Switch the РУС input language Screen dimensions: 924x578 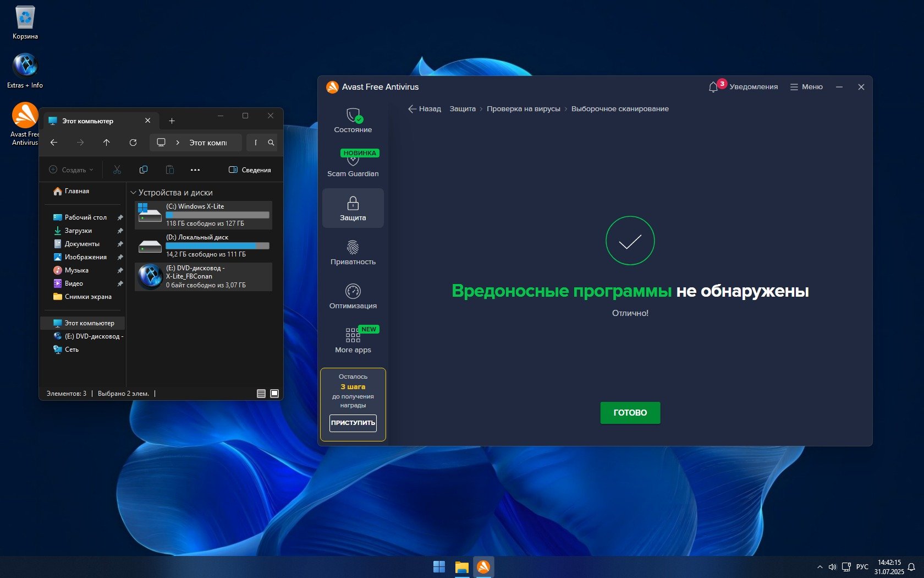(x=862, y=567)
